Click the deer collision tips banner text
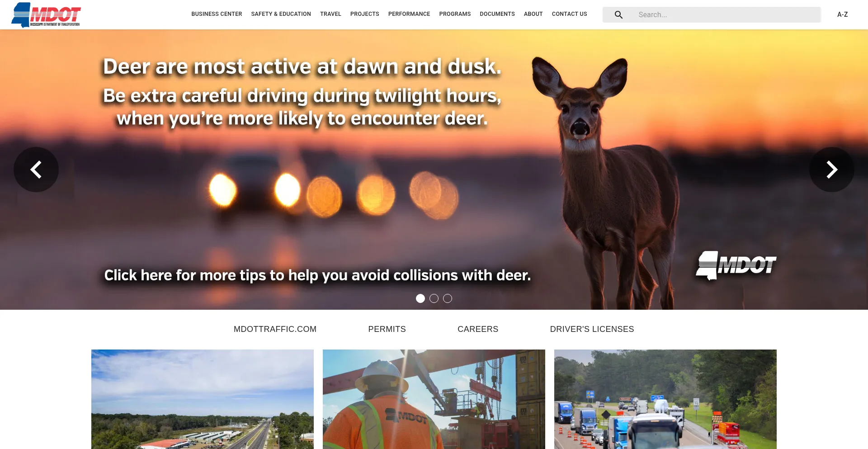 (317, 275)
